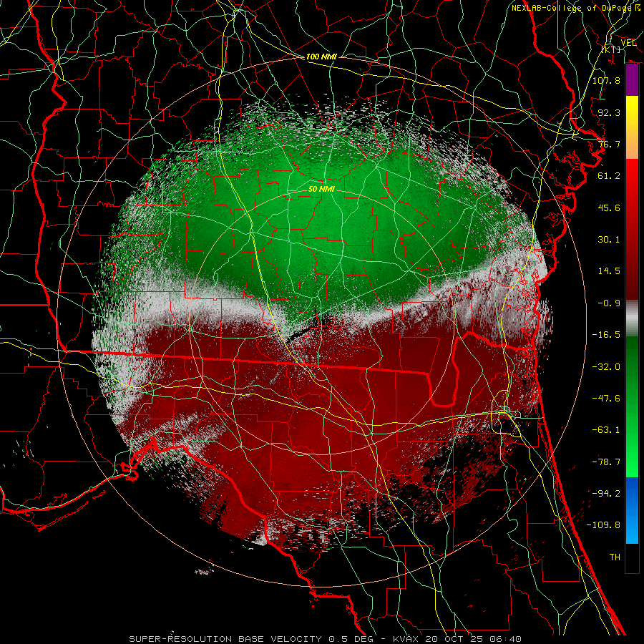Click the -78.7 velocity legend value
This screenshot has width=644, height=644.
606,462
